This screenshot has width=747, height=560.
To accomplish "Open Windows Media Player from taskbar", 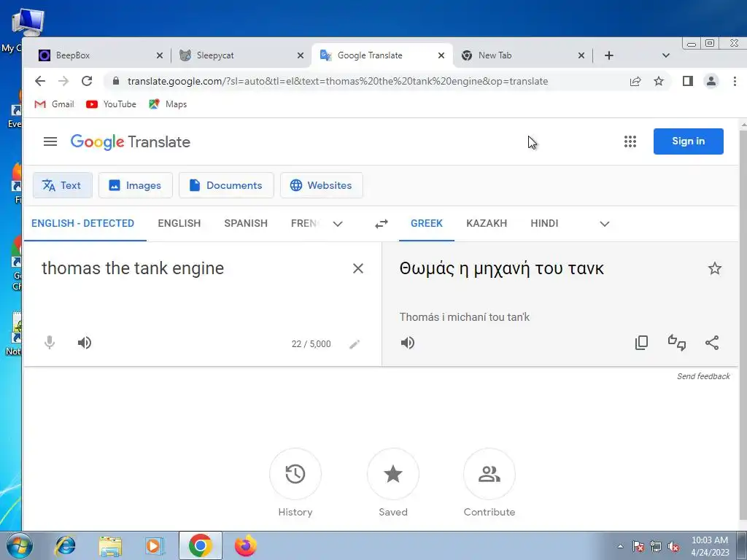I will point(155,545).
